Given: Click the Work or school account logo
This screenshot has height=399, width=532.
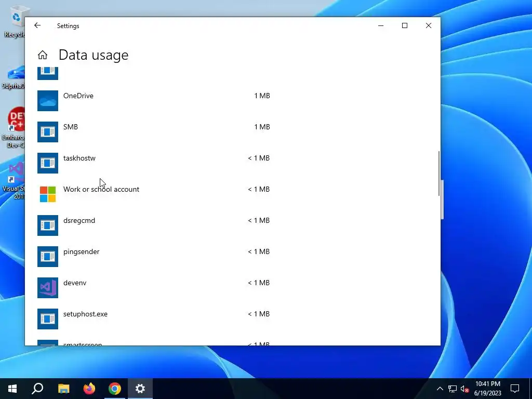Looking at the screenshot, I should pos(48,194).
